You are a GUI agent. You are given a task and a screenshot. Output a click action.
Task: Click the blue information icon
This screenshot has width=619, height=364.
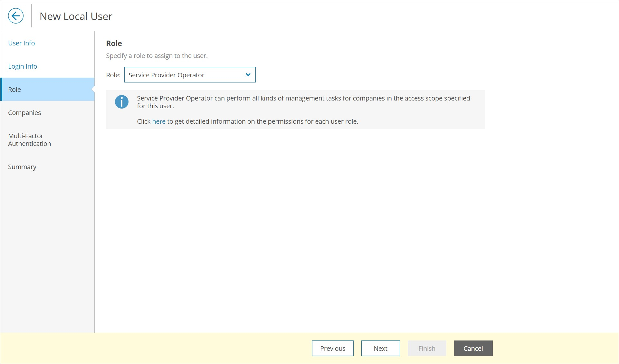click(x=122, y=102)
